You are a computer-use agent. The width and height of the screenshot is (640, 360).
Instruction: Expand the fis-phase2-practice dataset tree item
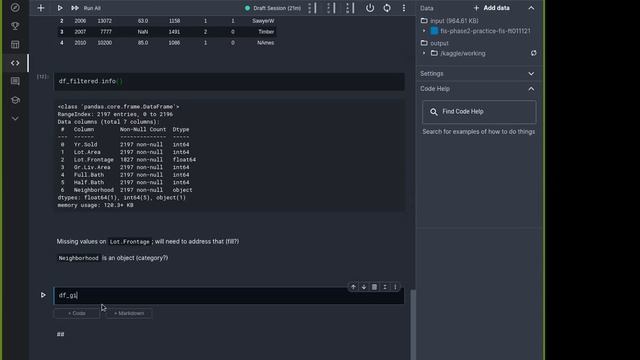(424, 31)
